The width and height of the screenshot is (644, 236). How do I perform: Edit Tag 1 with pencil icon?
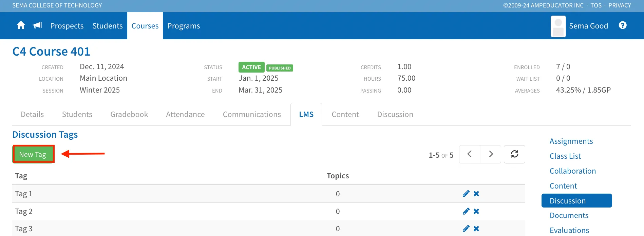pyautogui.click(x=466, y=194)
